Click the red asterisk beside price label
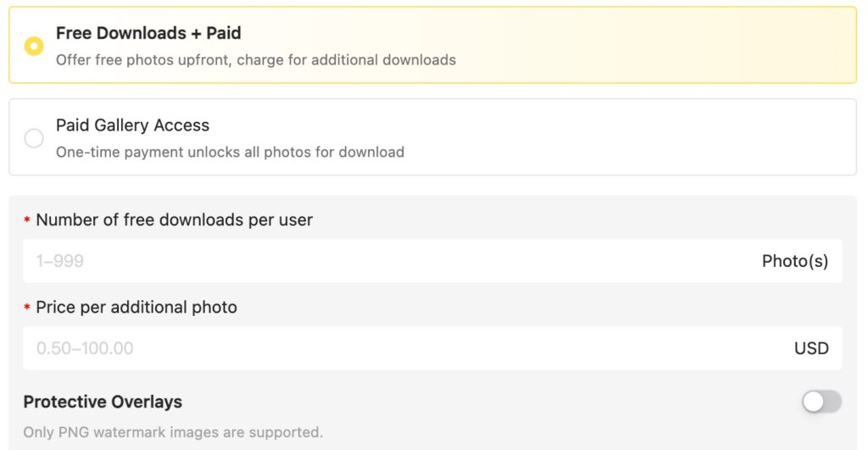The image size is (868, 450). tap(27, 308)
